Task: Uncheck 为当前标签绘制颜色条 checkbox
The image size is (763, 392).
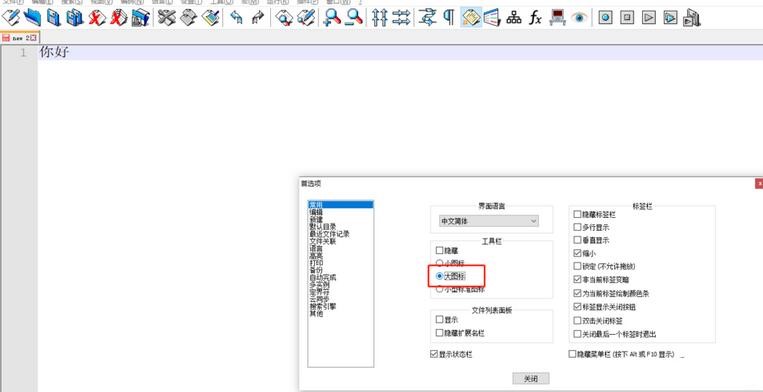Action: point(578,293)
